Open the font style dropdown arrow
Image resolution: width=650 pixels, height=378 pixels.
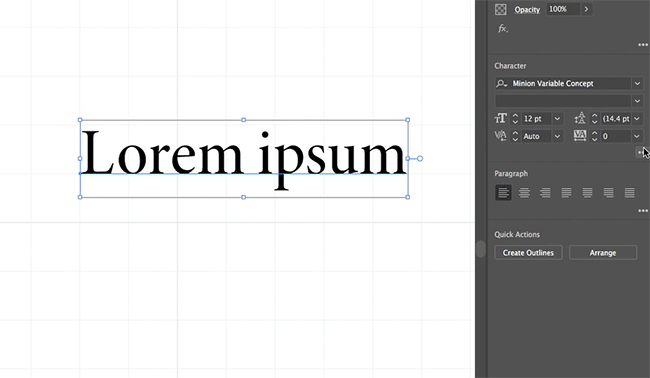pos(637,101)
